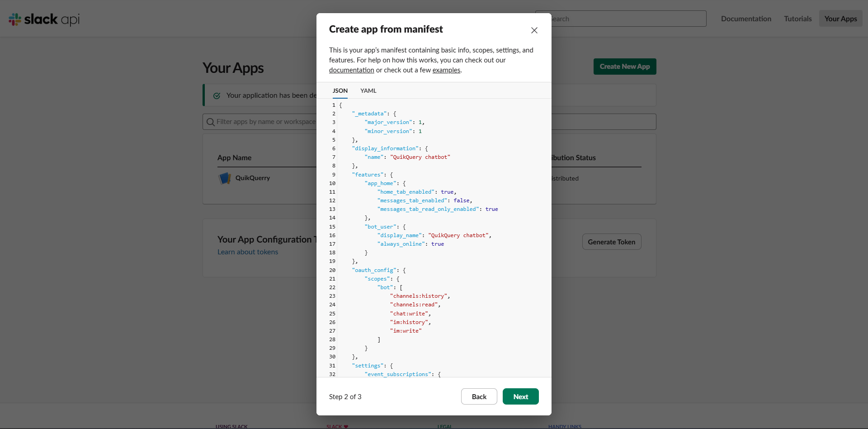Image resolution: width=868 pixels, height=429 pixels.
Task: Click the "always_online" key on line 17
Action: 401,244
